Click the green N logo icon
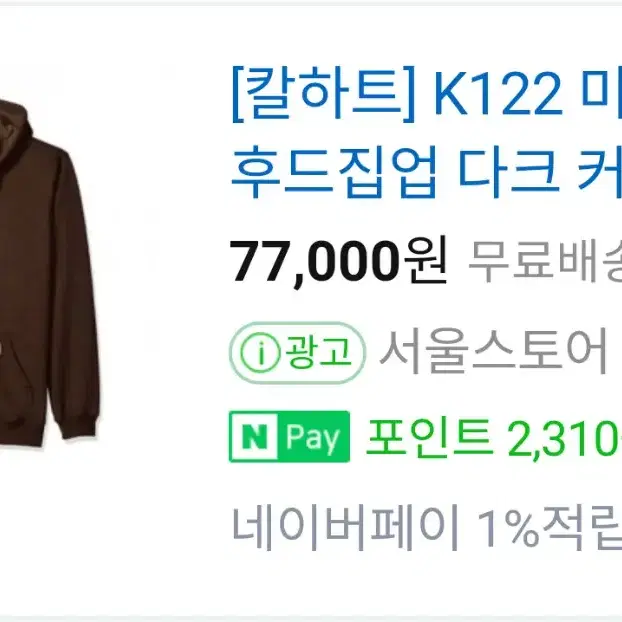 point(254,437)
